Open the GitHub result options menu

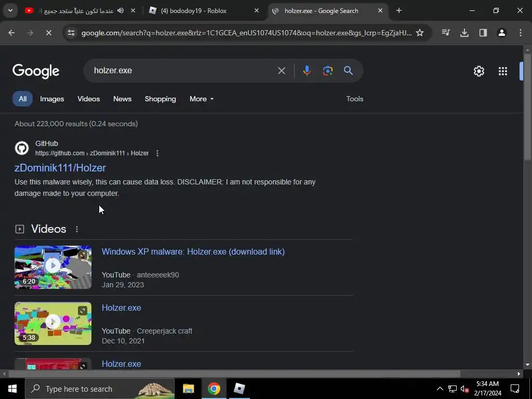click(x=157, y=153)
